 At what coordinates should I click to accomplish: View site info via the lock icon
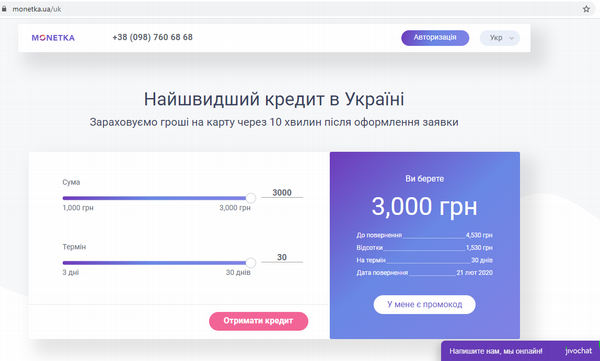click(4, 9)
